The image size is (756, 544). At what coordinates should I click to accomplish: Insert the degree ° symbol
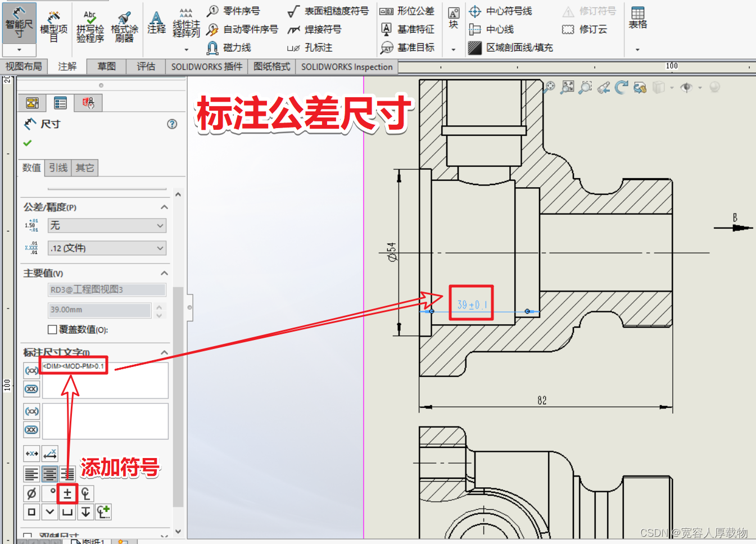pyautogui.click(x=50, y=493)
